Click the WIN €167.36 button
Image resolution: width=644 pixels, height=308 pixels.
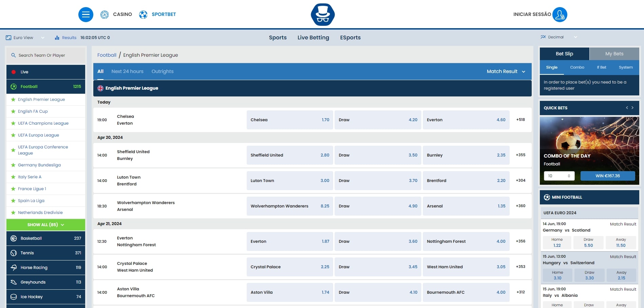[607, 176]
